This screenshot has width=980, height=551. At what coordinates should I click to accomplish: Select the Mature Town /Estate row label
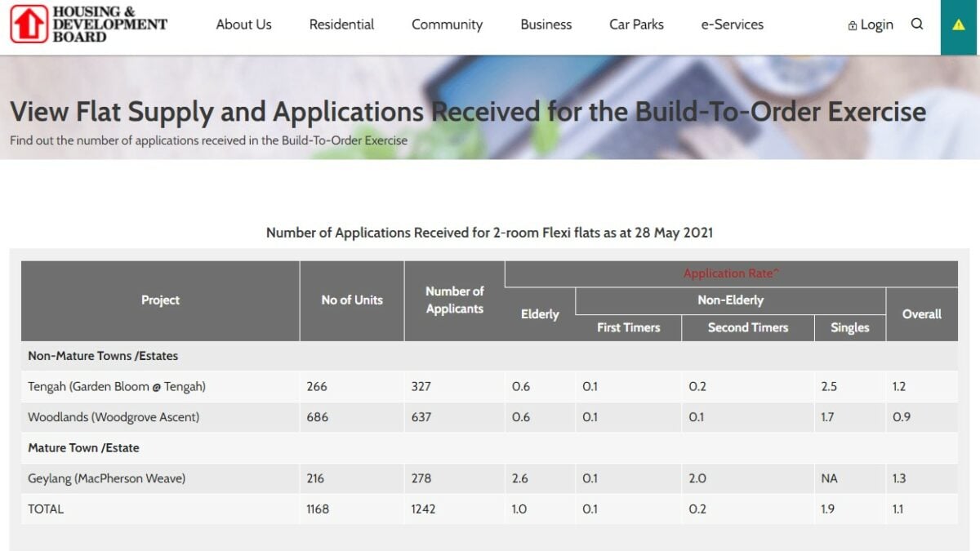(83, 448)
